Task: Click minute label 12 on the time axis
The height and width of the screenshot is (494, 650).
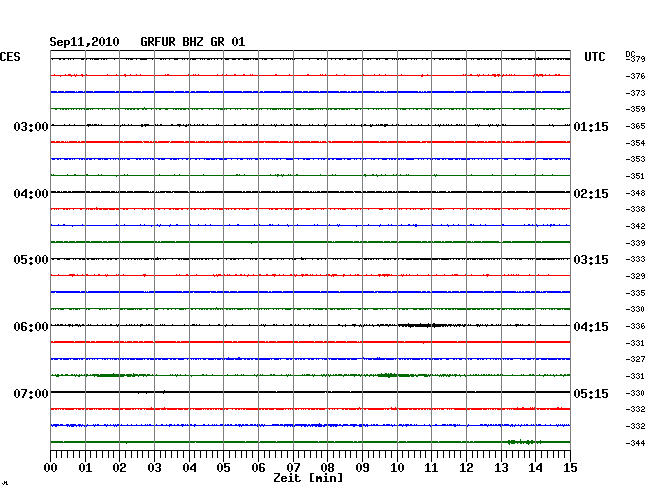Action: (466, 468)
